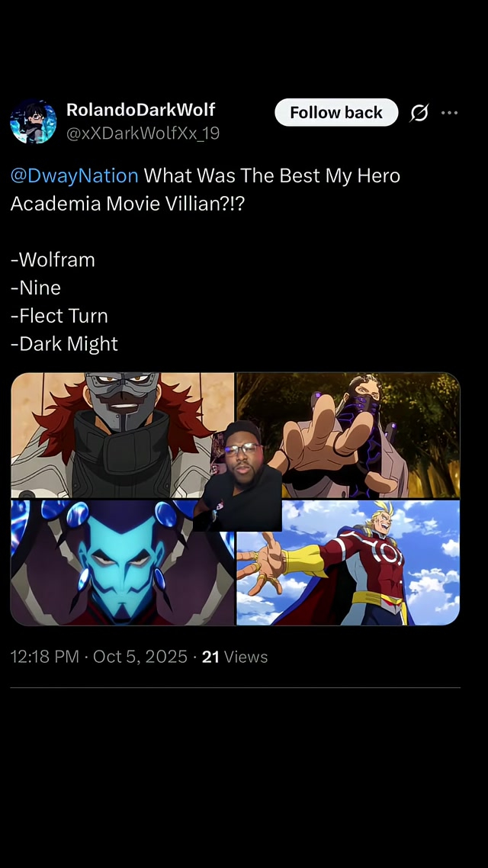Click the '-Nine' list line

tap(35, 288)
